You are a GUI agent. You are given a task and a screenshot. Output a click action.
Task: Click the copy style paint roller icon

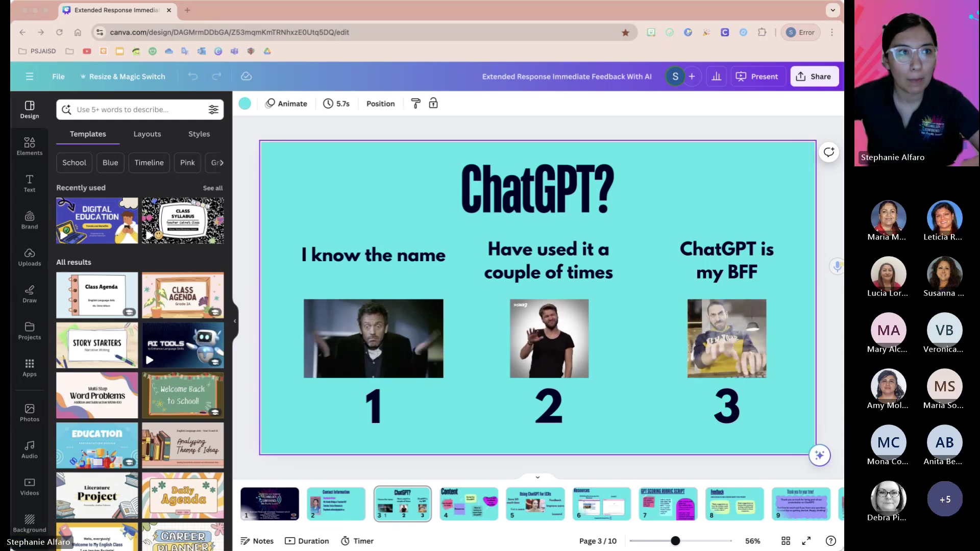[x=416, y=104]
